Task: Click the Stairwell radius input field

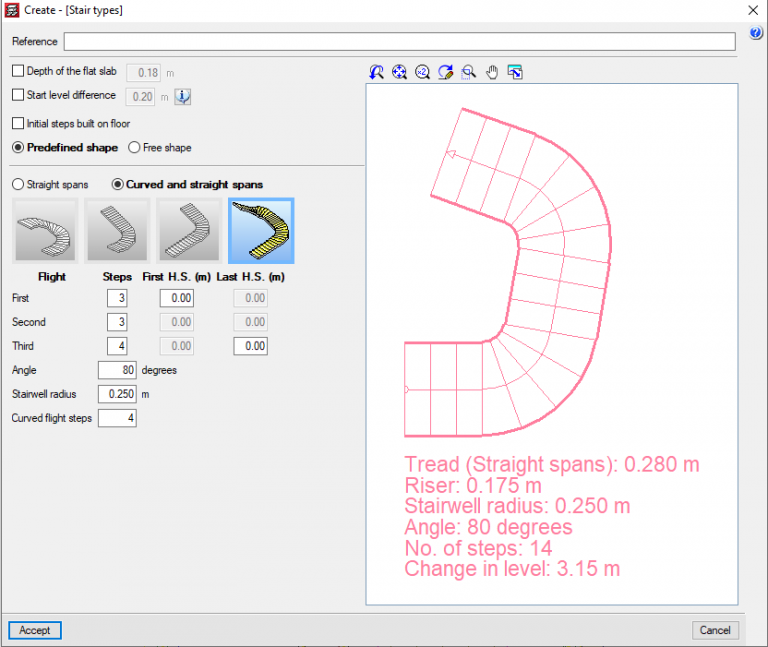Action: coord(117,394)
